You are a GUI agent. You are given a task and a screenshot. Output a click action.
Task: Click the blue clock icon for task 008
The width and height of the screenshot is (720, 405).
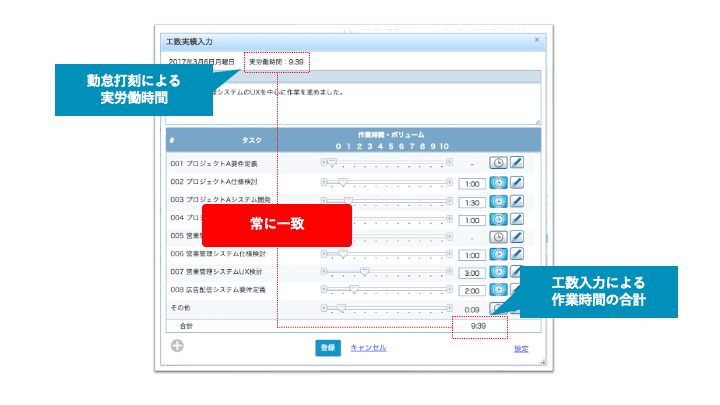click(x=497, y=290)
